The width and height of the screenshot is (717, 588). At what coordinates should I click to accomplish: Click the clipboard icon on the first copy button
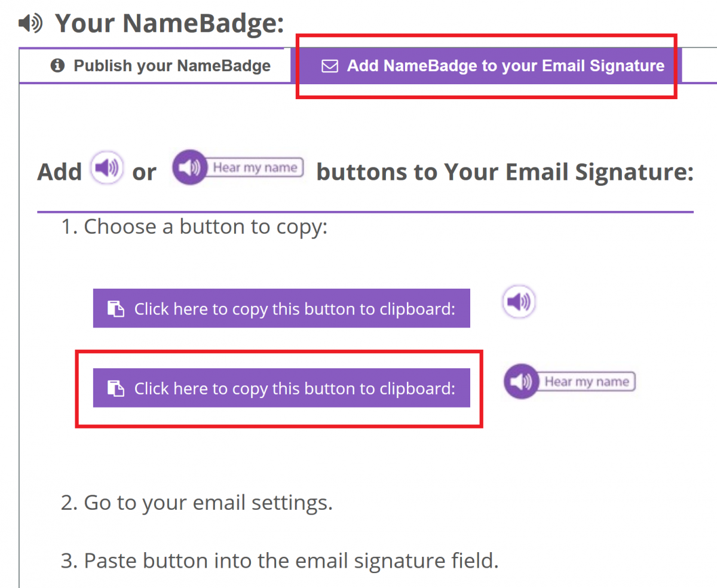pos(116,309)
